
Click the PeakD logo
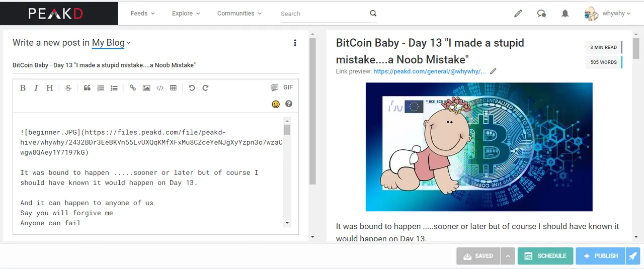pos(55,14)
